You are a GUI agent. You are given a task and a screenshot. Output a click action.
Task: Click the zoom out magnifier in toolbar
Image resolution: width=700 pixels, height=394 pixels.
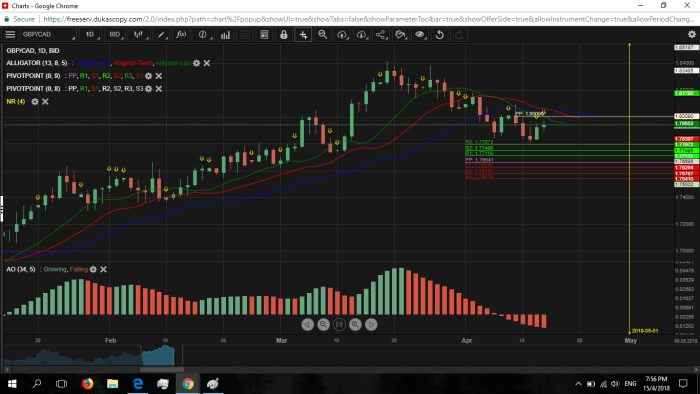pos(322,34)
